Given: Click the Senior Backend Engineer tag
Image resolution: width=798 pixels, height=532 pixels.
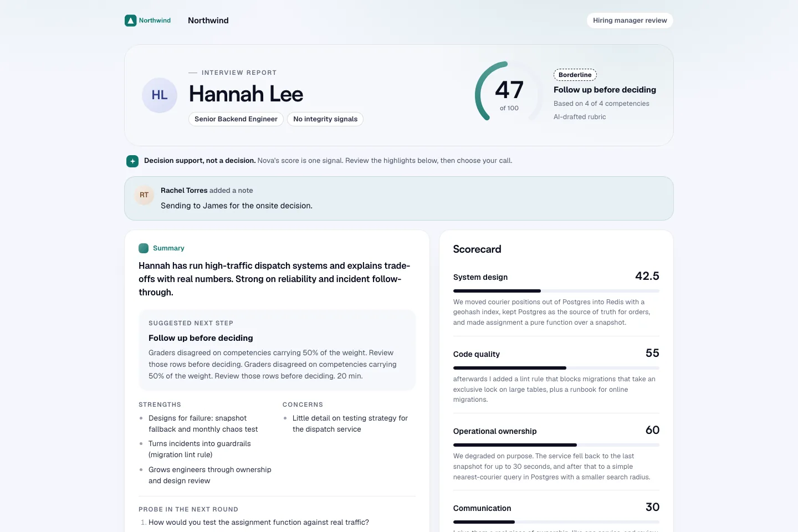Looking at the screenshot, I should click(x=236, y=119).
